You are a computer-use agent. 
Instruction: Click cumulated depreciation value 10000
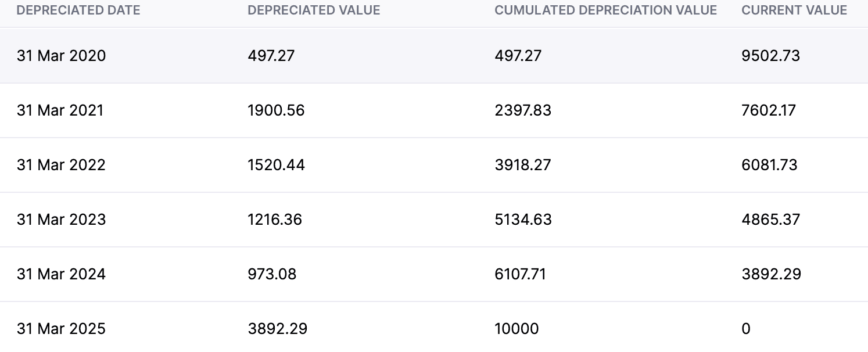517,329
